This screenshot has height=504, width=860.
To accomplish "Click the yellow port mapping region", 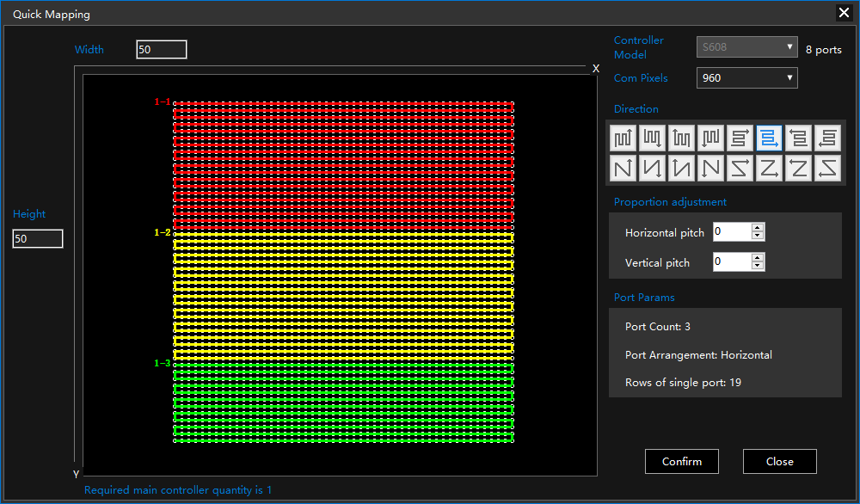I will coord(343,296).
